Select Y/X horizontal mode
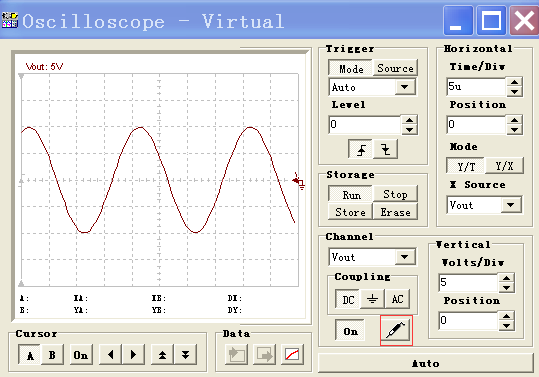Image resolution: width=539 pixels, height=377 pixels. tap(504, 166)
